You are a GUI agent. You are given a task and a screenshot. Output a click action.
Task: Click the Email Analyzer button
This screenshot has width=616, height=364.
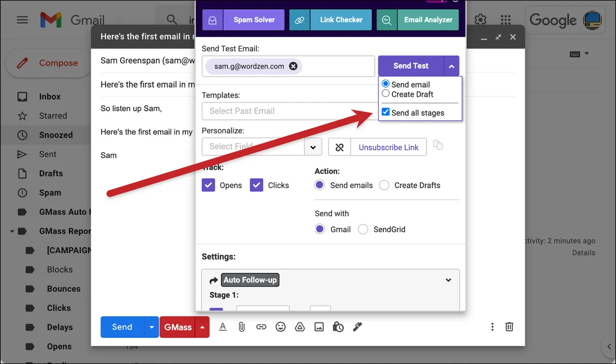[428, 20]
